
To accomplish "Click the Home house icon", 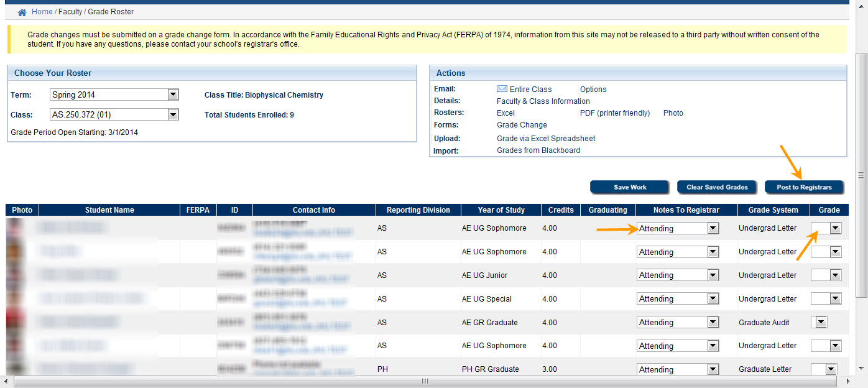I will pyautogui.click(x=22, y=12).
